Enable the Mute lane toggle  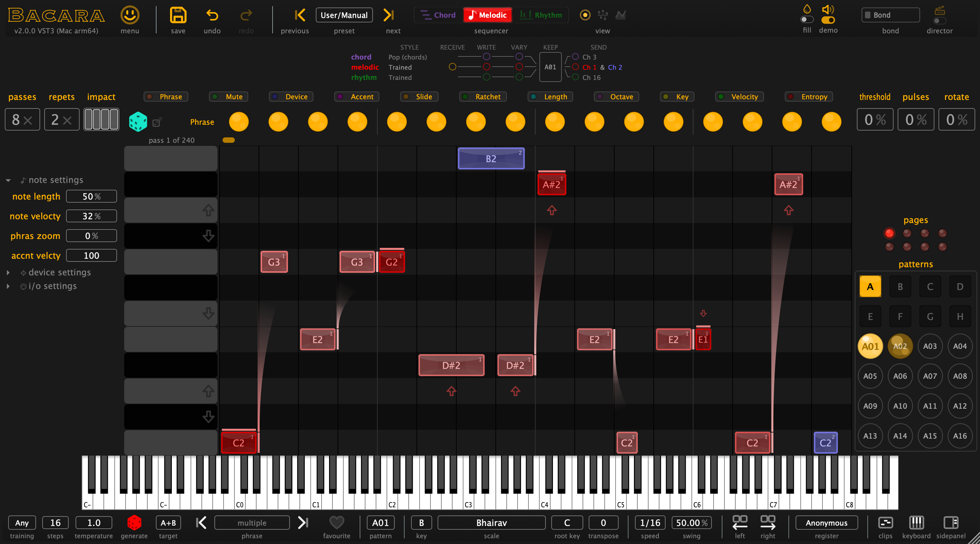click(228, 97)
